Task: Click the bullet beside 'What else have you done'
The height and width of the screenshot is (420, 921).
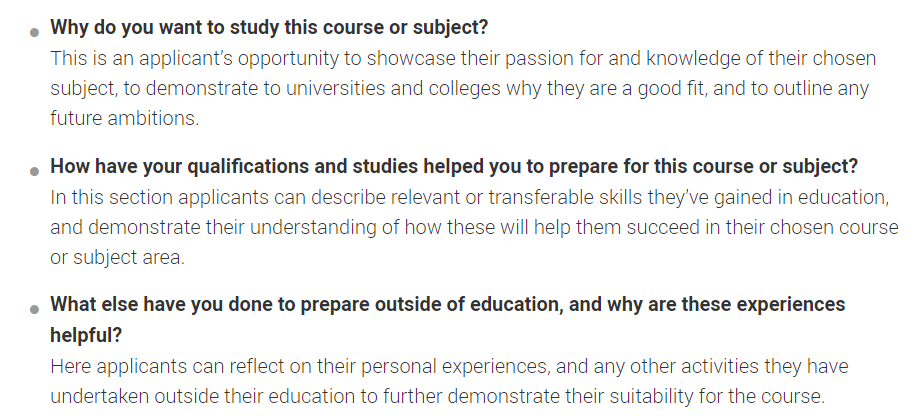Action: click(35, 310)
